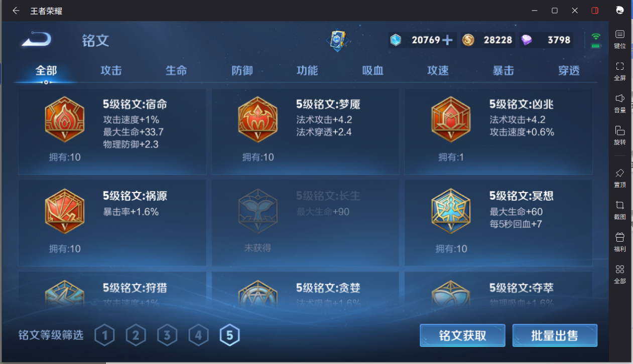Open 键位 key mapping in the sidebar

tap(620, 39)
